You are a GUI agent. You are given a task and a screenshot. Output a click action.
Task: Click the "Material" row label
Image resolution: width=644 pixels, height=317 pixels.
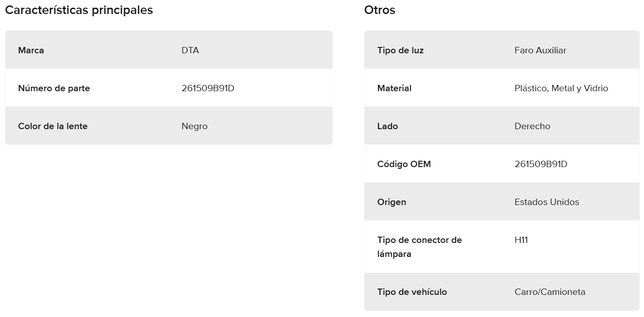[394, 88]
